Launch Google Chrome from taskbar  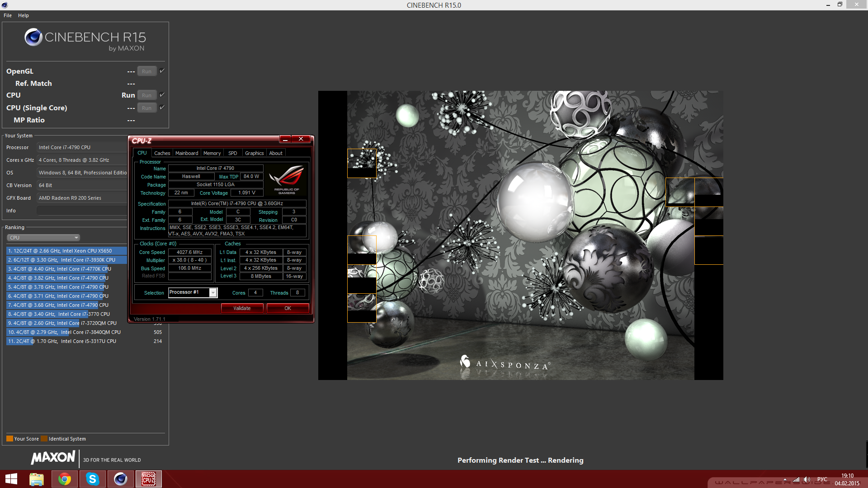click(x=65, y=479)
